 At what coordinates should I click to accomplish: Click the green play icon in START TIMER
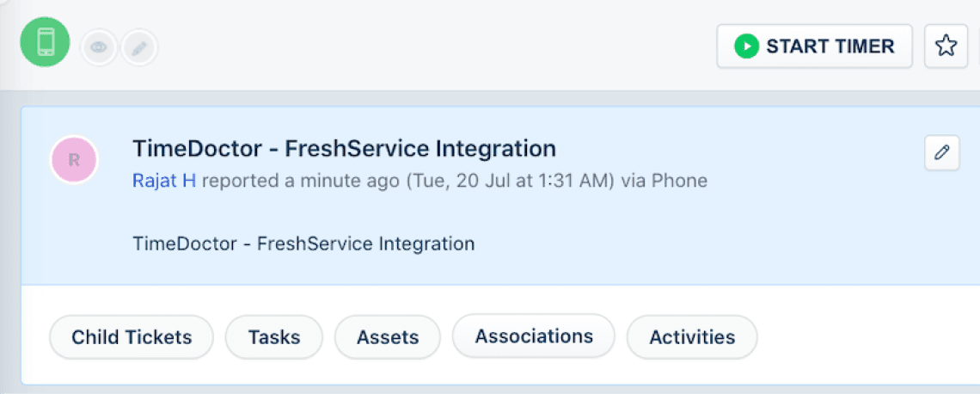pyautogui.click(x=746, y=46)
